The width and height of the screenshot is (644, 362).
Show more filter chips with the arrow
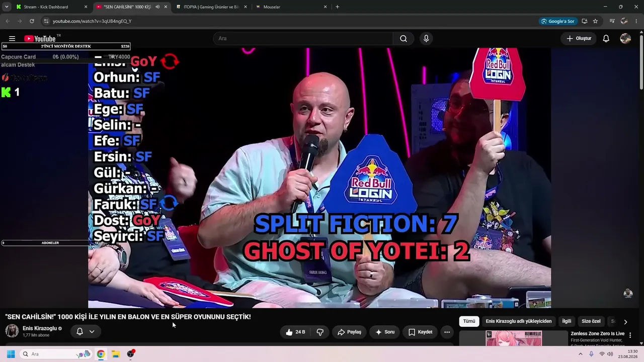[x=625, y=322]
